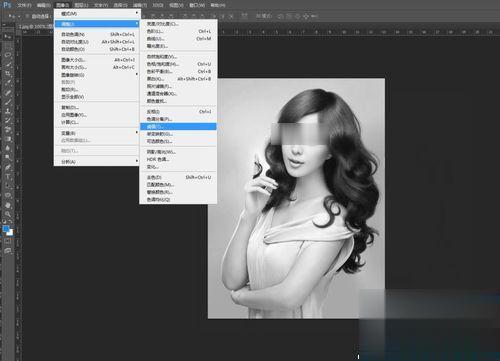Select the Brush tool
This screenshot has width=500, height=361.
8,101
